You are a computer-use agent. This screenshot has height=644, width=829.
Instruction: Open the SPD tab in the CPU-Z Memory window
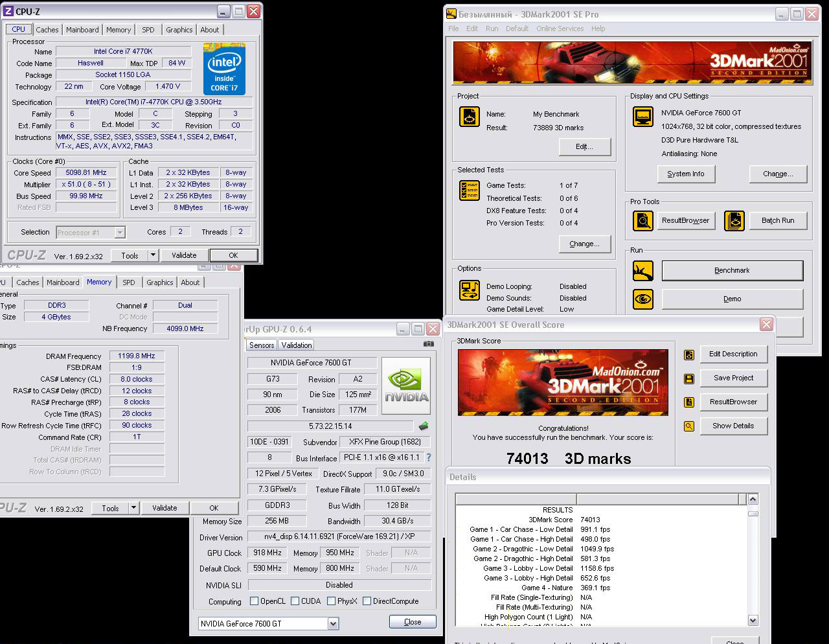click(129, 282)
